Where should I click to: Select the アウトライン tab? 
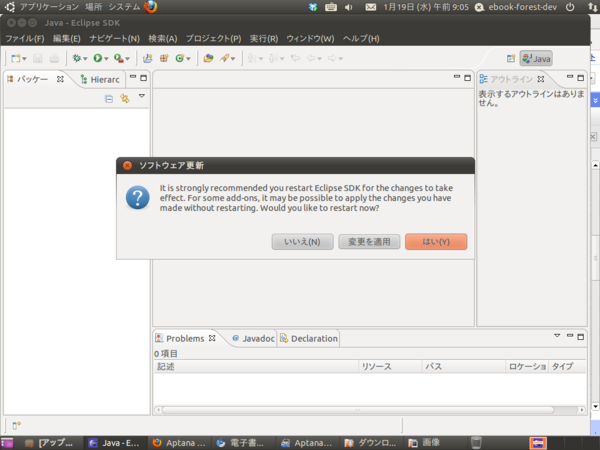coord(512,79)
